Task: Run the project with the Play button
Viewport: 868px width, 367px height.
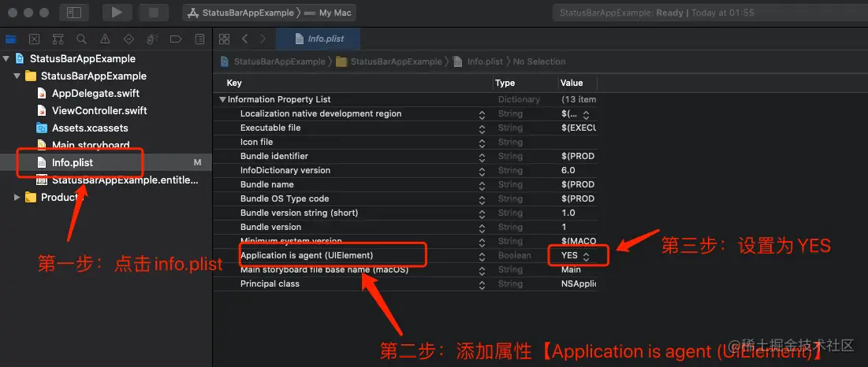Action: point(117,13)
